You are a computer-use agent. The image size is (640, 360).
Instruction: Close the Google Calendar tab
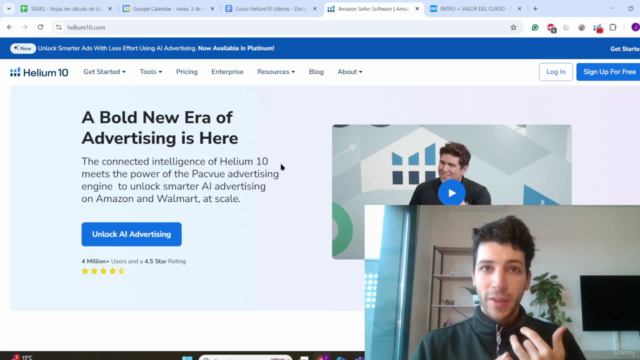[212, 9]
